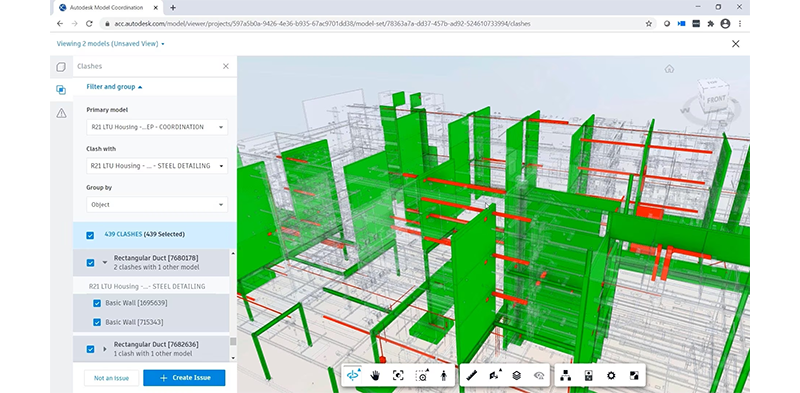800x393 pixels.
Task: Open the Models panel sidebar icon
Action: [61, 67]
